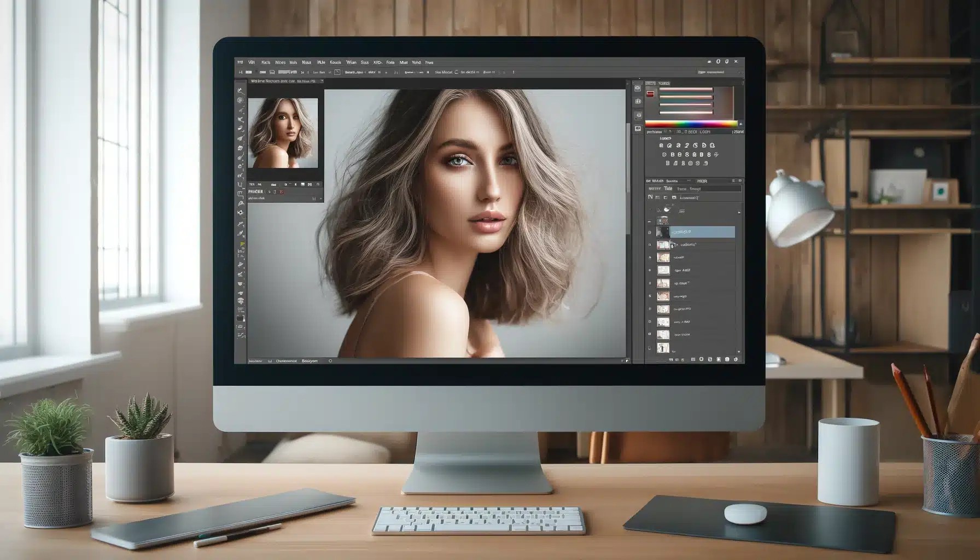
Task: Click the status text in the bottom-left status bar
Action: 257,361
